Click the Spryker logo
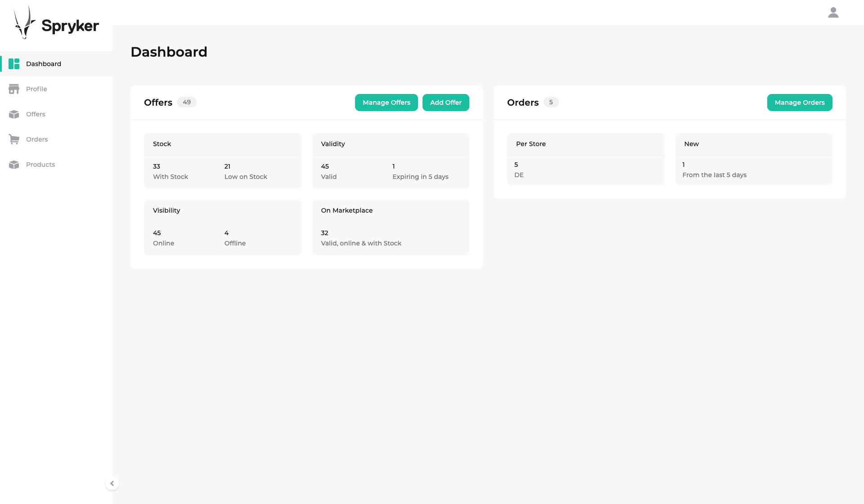The height and width of the screenshot is (504, 864). [x=56, y=23]
